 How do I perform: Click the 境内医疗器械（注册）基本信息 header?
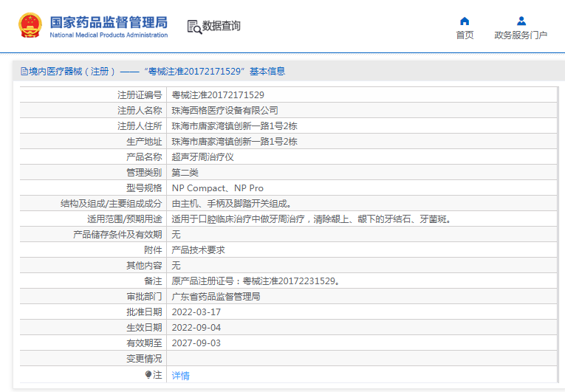[x=153, y=72]
